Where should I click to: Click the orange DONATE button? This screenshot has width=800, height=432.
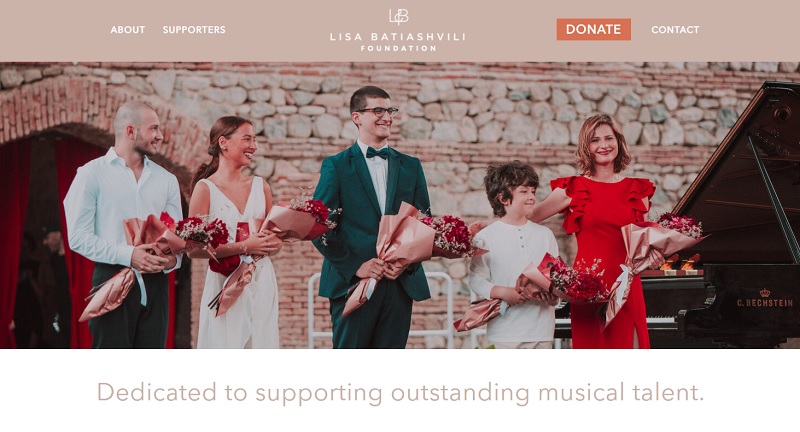coord(593,29)
